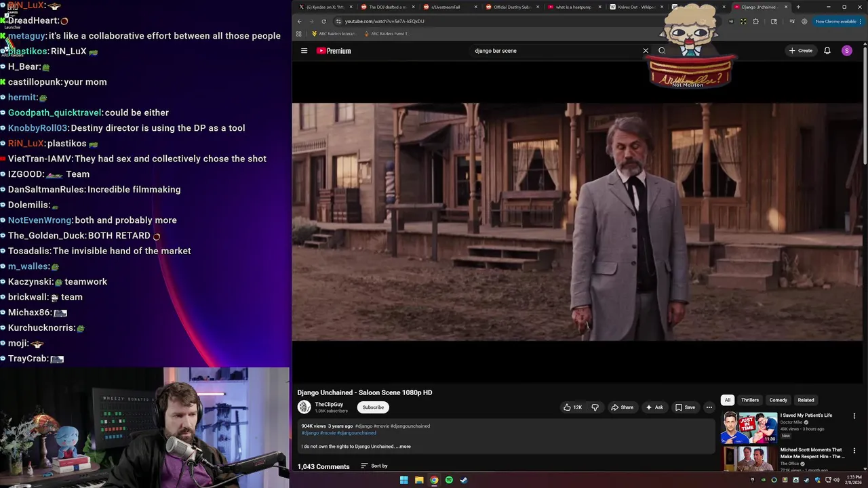This screenshot has height=488, width=868.
Task: Select the All filter chip
Action: tap(728, 400)
